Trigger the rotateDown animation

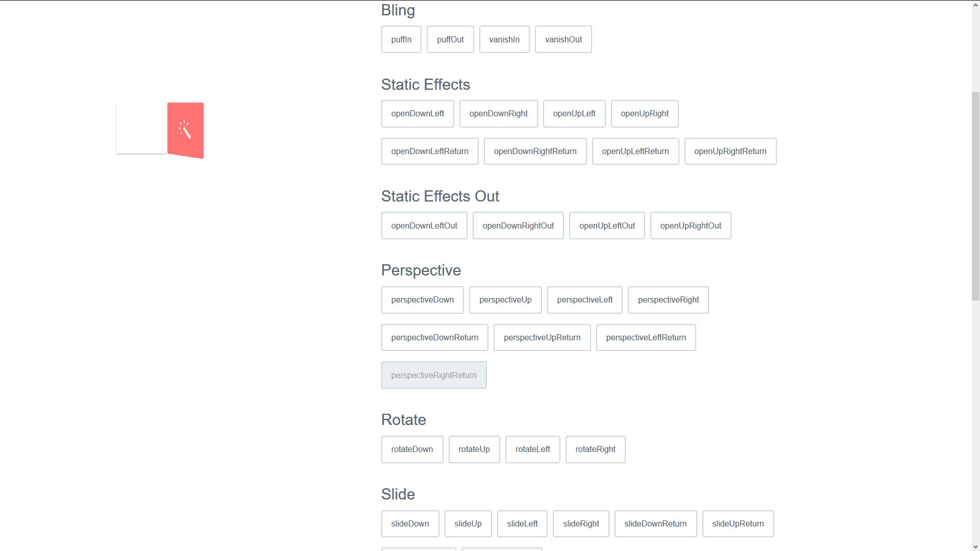click(x=412, y=449)
